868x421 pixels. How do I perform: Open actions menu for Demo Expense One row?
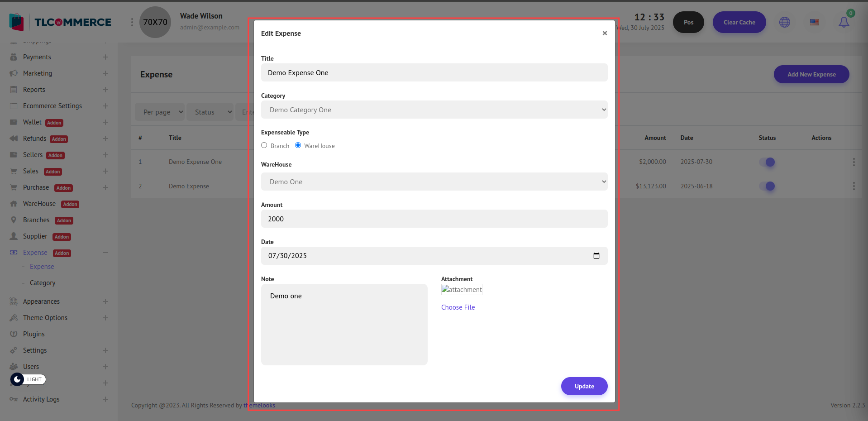[854, 162]
